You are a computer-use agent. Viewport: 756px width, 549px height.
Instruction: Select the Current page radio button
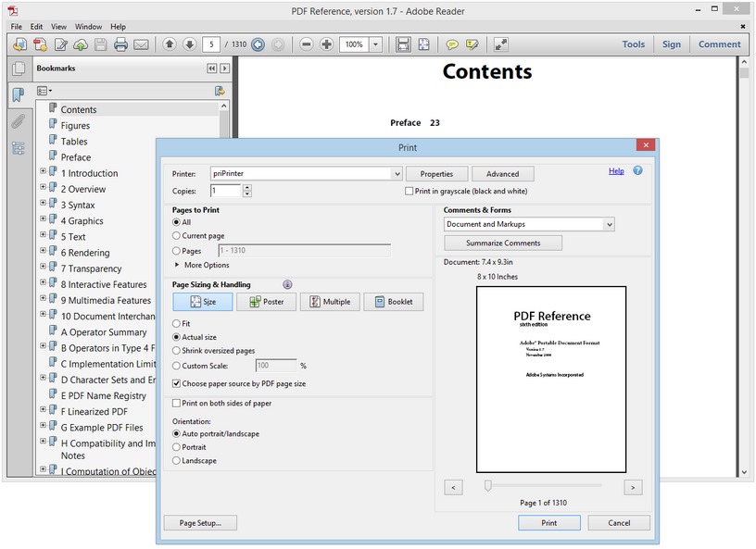coord(176,236)
